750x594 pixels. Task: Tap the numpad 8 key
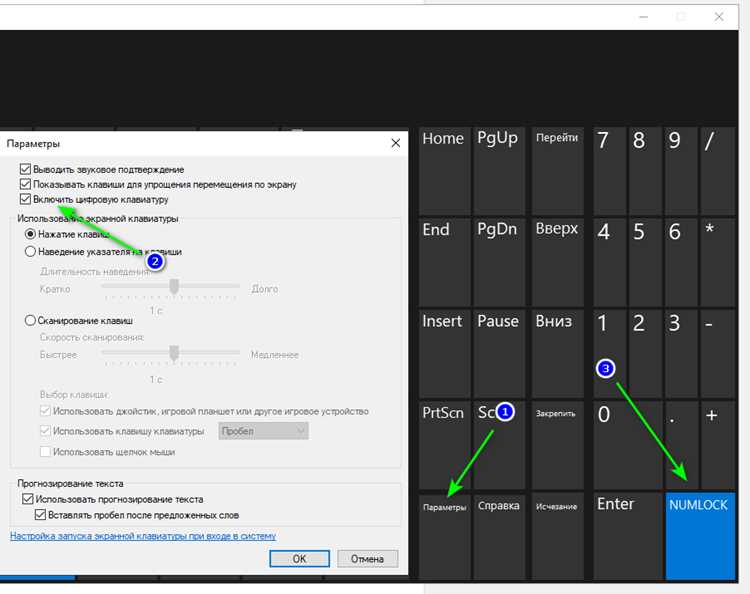[645, 170]
